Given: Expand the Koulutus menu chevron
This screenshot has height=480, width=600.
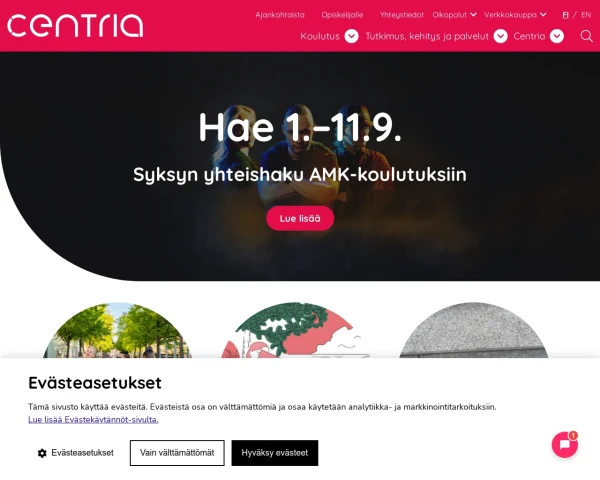Looking at the screenshot, I should (351, 36).
